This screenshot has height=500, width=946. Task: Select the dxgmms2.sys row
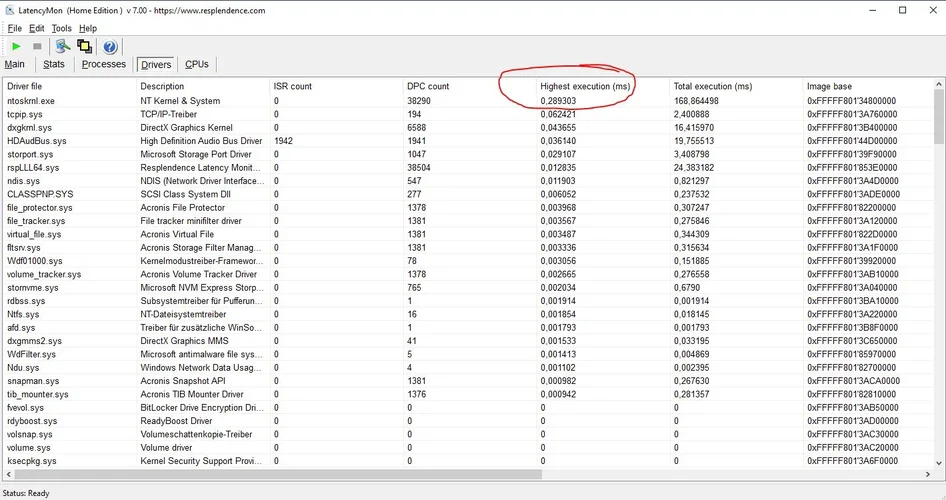tap(468, 341)
